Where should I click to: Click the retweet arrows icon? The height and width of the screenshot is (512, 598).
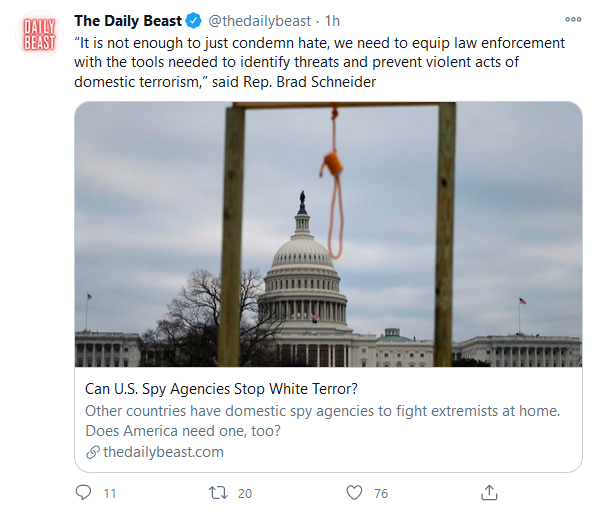click(x=219, y=493)
